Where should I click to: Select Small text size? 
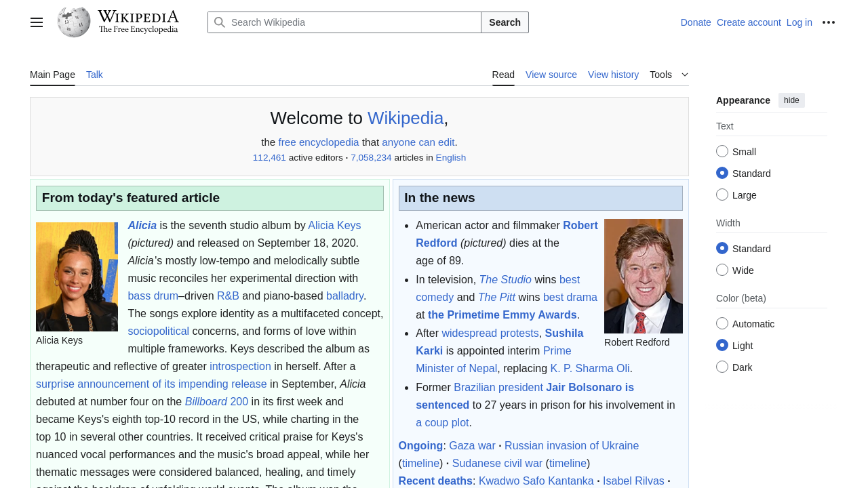point(722,151)
